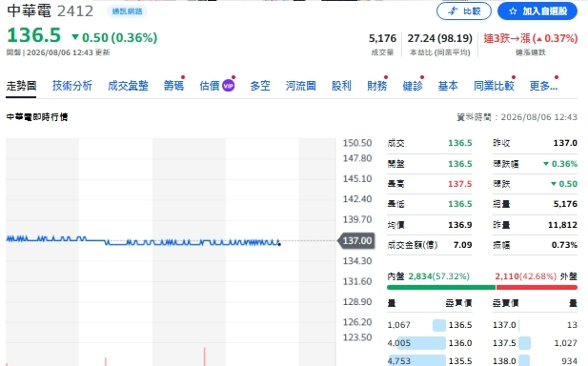
Task: Click the 27.24 (98.19) P/E ratio value
Action: click(x=440, y=38)
